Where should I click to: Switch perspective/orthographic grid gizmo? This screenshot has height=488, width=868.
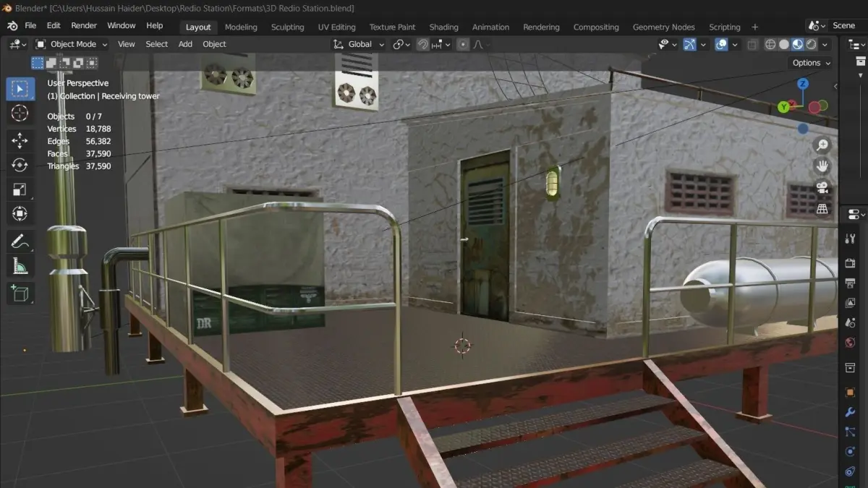(822, 208)
